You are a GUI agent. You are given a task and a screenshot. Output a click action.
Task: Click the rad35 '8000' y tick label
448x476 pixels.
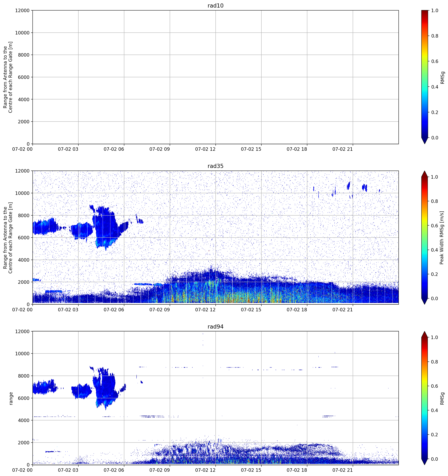tap(24, 216)
